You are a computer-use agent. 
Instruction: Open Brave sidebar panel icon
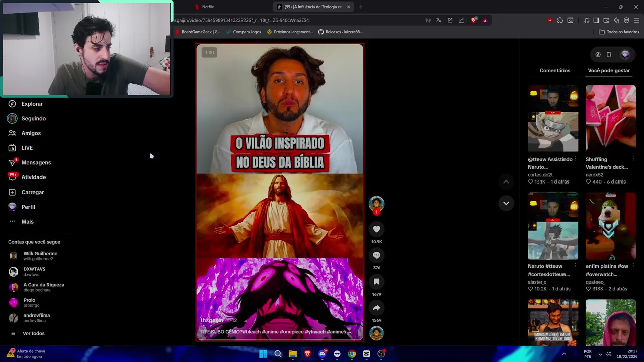(x=596, y=20)
